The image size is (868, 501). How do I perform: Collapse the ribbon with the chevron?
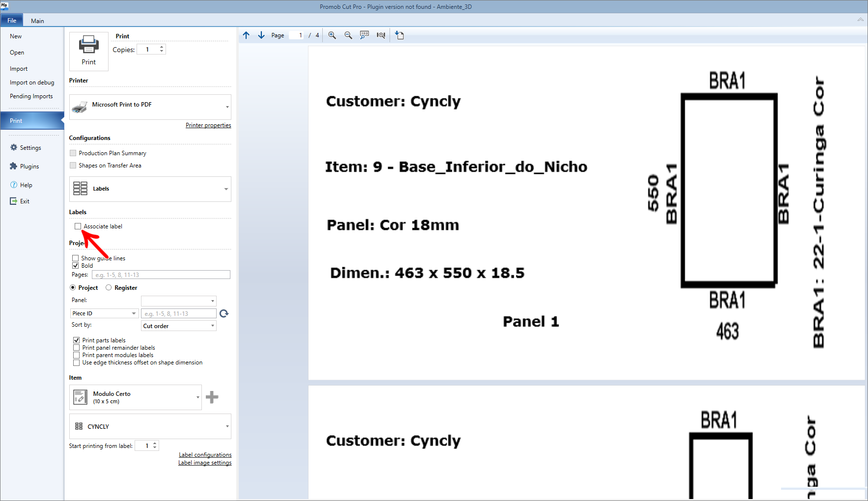click(x=860, y=20)
